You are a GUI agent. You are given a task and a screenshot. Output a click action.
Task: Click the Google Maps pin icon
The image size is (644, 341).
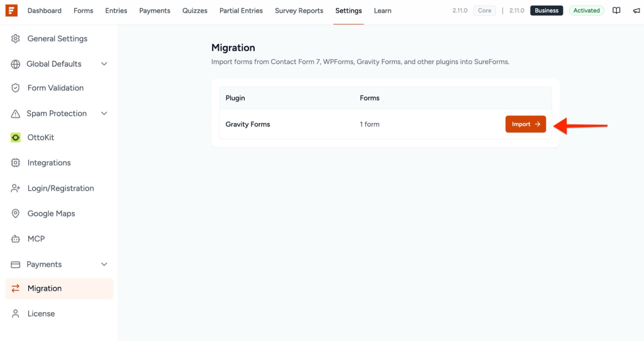pyautogui.click(x=16, y=214)
